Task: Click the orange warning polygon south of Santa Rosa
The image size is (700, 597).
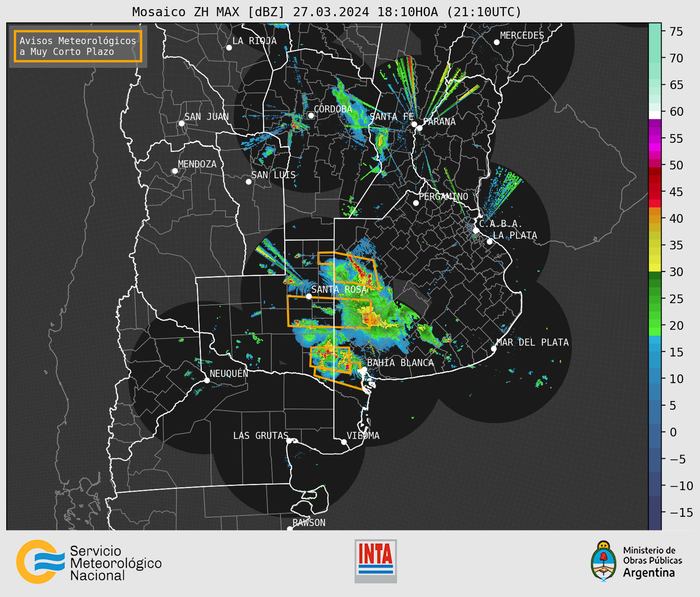Action: (329, 312)
